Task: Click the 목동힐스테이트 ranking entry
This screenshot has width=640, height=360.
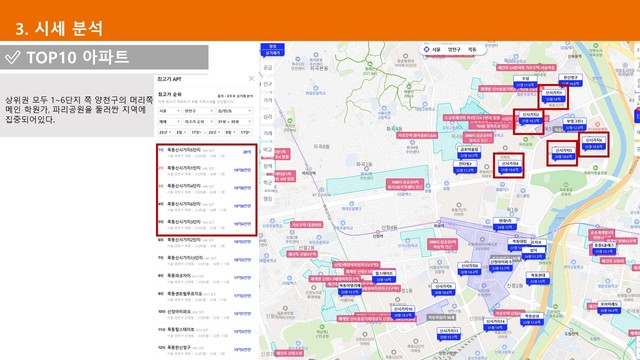Action: pyautogui.click(x=205, y=332)
